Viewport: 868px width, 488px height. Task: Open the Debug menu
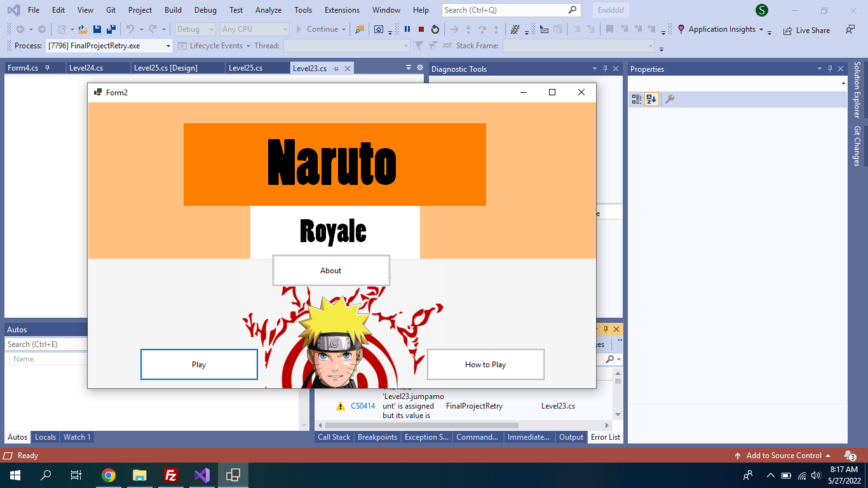click(x=205, y=10)
